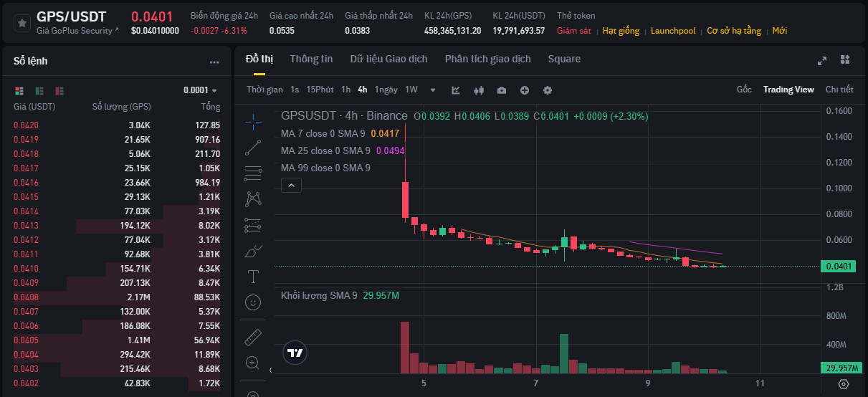The width and height of the screenshot is (868, 397).
Task: Click the Launchpool token tag
Action: [673, 31]
